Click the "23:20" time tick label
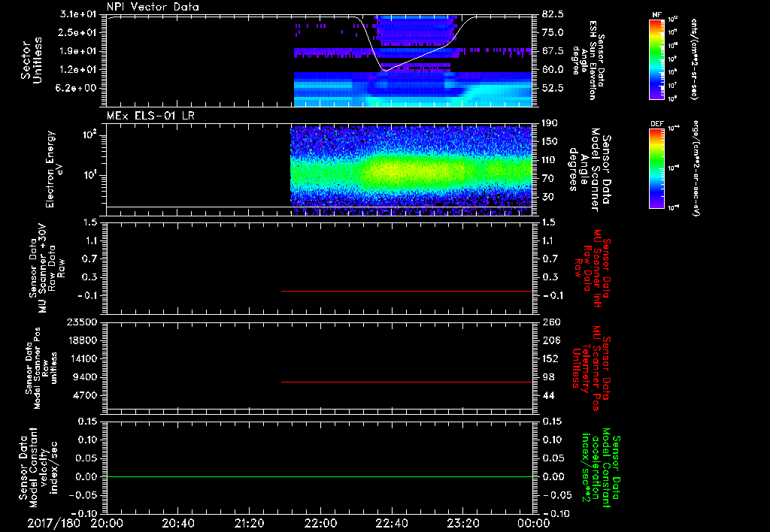Screen dimensions: 770x532 coord(462,523)
